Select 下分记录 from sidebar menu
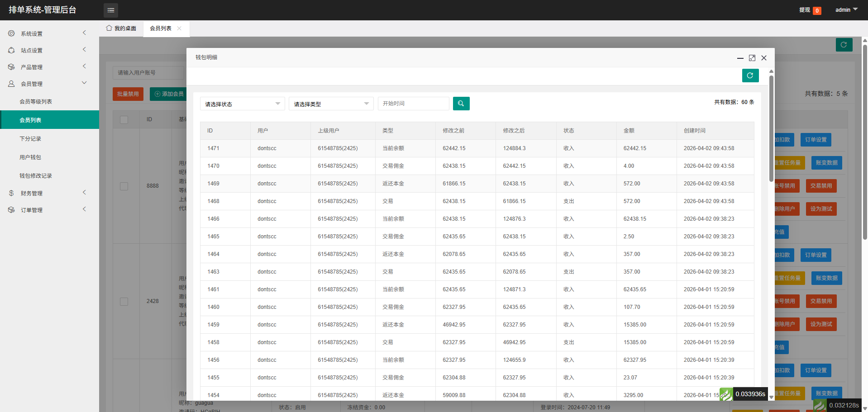 (x=30, y=139)
